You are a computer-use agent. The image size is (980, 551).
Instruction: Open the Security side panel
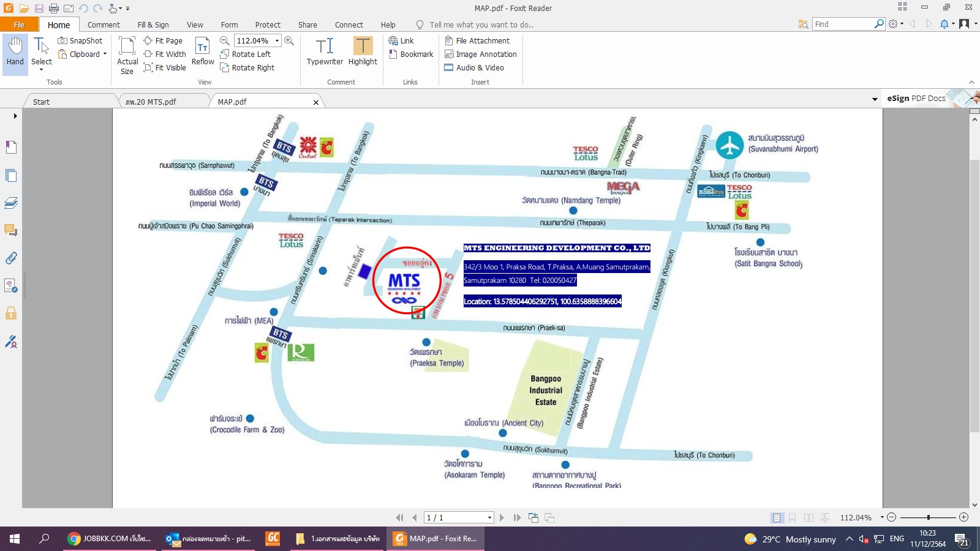(11, 313)
